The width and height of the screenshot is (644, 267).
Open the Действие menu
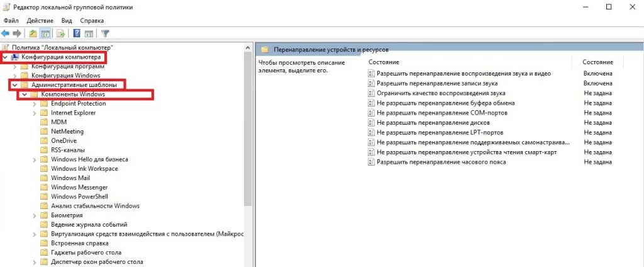(40, 21)
